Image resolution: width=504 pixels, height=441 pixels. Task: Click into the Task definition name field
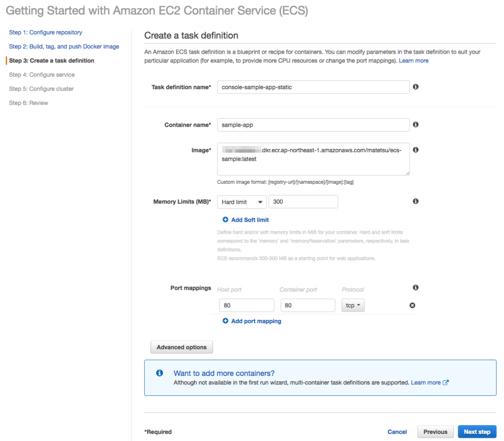tap(313, 87)
